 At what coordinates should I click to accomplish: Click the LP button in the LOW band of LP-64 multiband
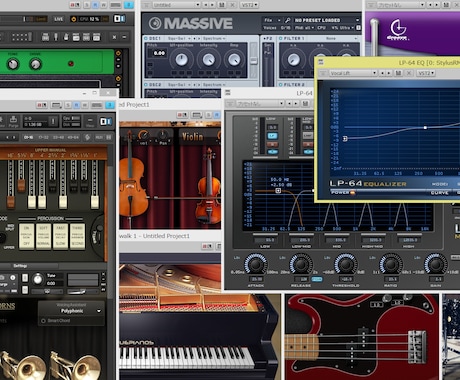[x=272, y=136]
